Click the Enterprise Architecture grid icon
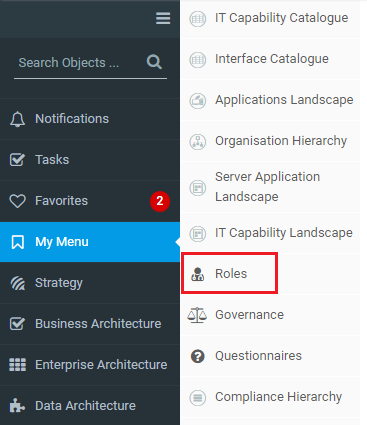 point(17,365)
